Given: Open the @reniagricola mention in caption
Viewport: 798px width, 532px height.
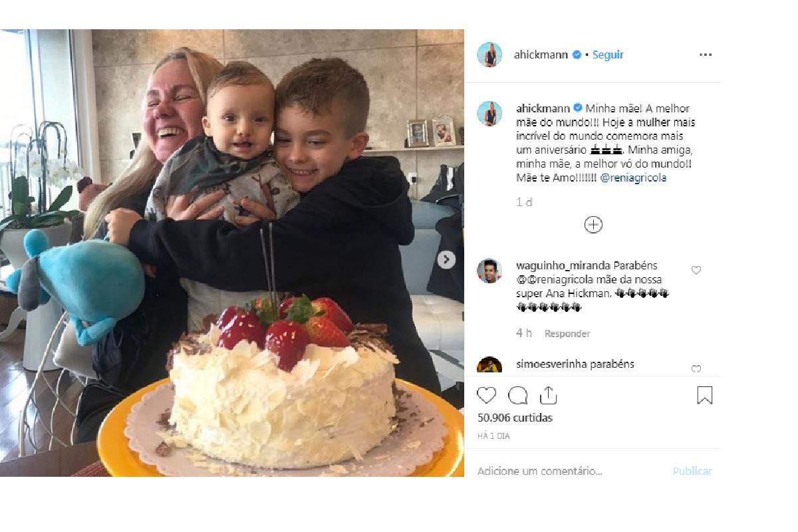Looking at the screenshot, I should pyautogui.click(x=633, y=178).
